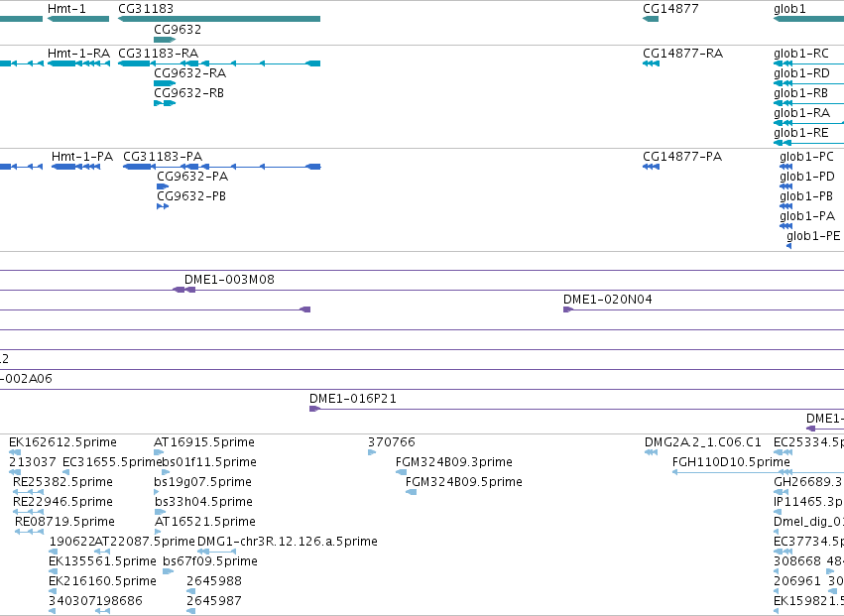The height and width of the screenshot is (616, 844).
Task: Select transcript CG9632-RB
Action: (188, 93)
